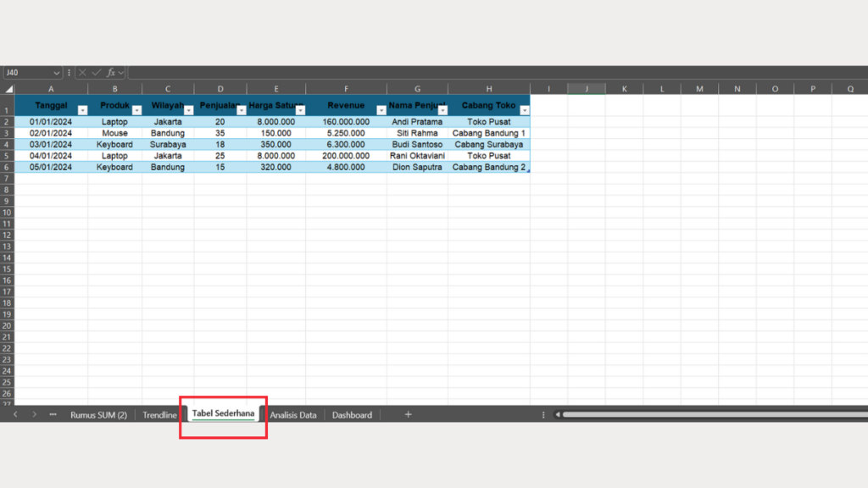
Task: Click the enter checkmark icon in formula bar
Action: 97,73
